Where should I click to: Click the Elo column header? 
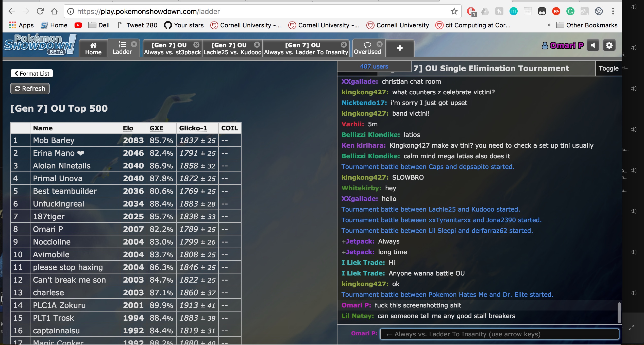(x=128, y=128)
